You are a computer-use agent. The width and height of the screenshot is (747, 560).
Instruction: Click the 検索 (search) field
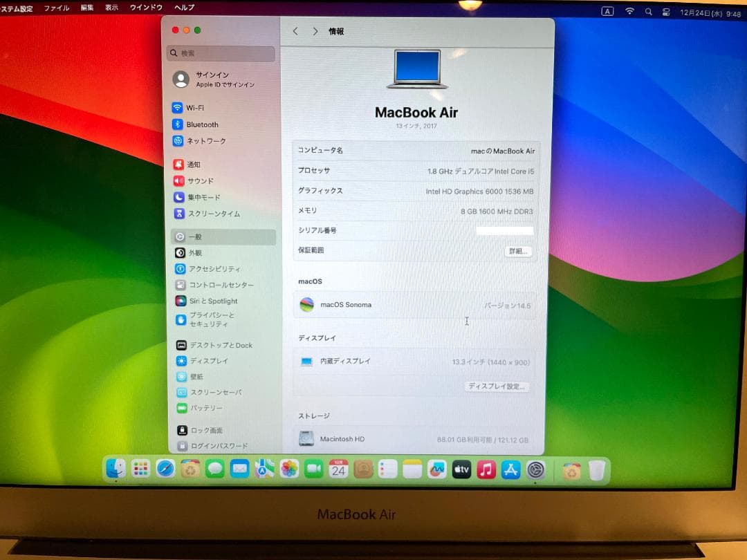(220, 53)
